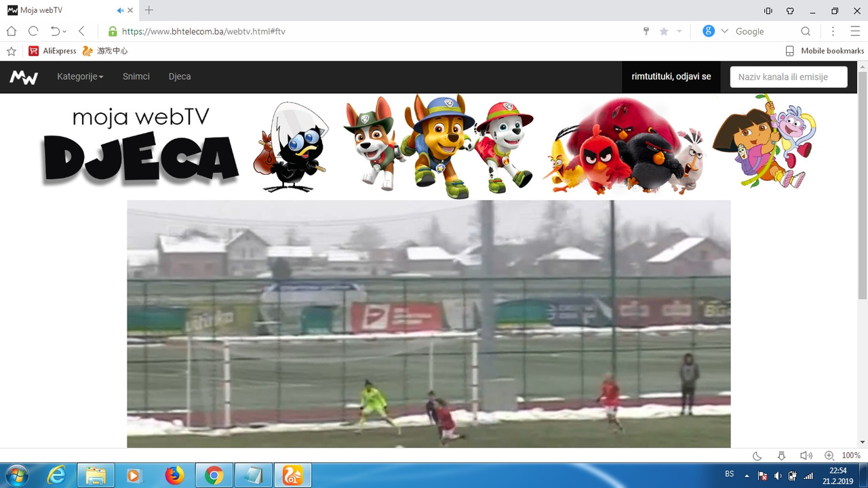Viewport: 868px width, 488px height.
Task: Click the undo closed tab arrow
Action: [x=55, y=31]
